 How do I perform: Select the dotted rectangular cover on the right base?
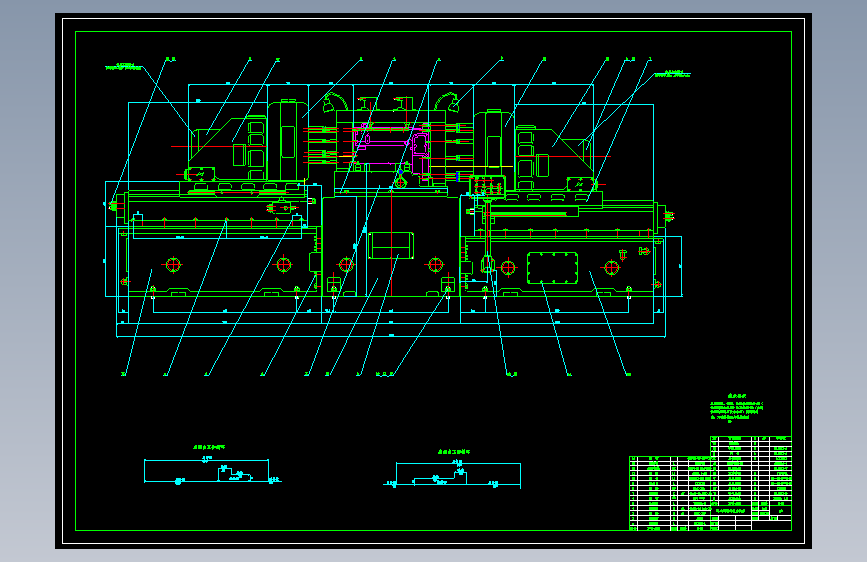(x=552, y=268)
